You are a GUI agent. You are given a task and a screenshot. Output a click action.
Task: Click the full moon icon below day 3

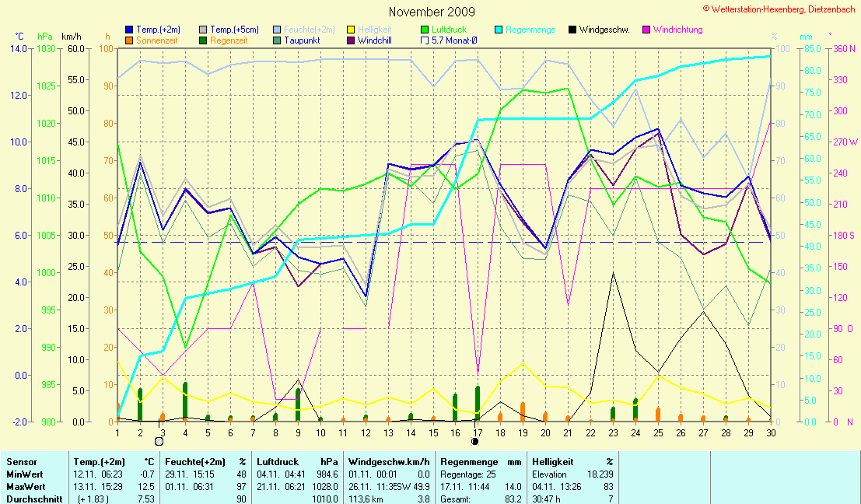tap(159, 441)
